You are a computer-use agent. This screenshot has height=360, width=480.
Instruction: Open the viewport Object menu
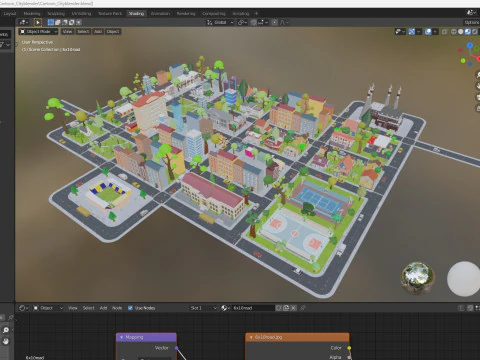[113, 31]
